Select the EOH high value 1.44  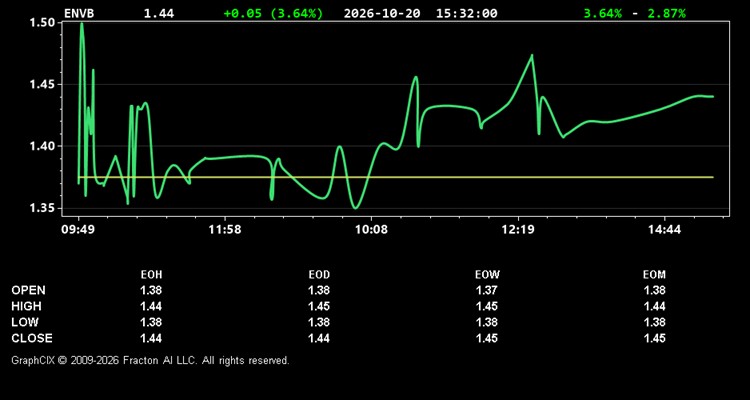[151, 306]
